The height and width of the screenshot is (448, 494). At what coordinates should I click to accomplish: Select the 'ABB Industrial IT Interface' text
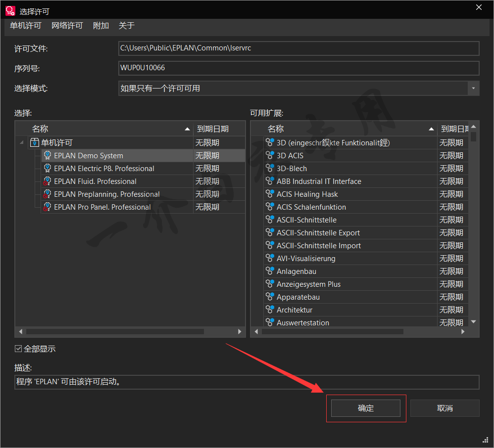coord(319,181)
